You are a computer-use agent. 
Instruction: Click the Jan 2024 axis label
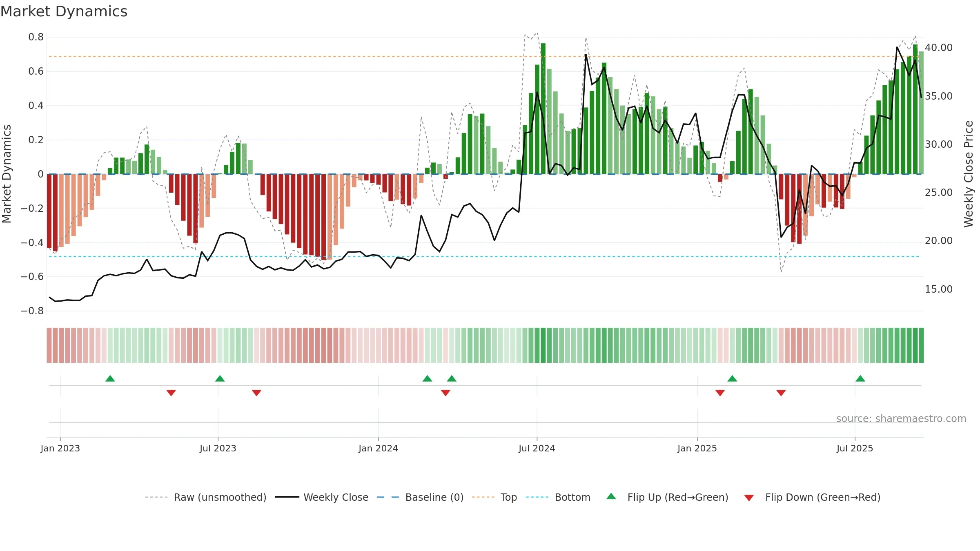tap(379, 448)
